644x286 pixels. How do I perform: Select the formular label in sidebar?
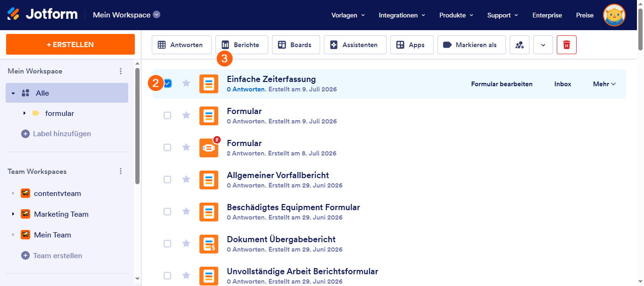coord(59,114)
